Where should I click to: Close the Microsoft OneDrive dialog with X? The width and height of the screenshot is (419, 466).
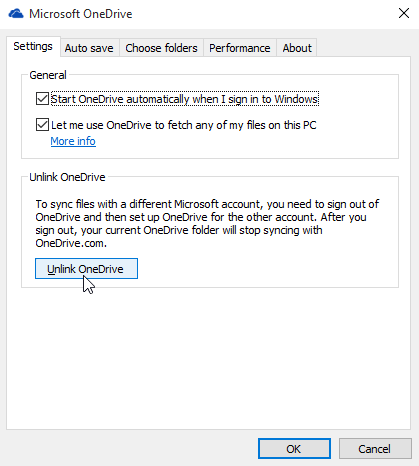[404, 13]
